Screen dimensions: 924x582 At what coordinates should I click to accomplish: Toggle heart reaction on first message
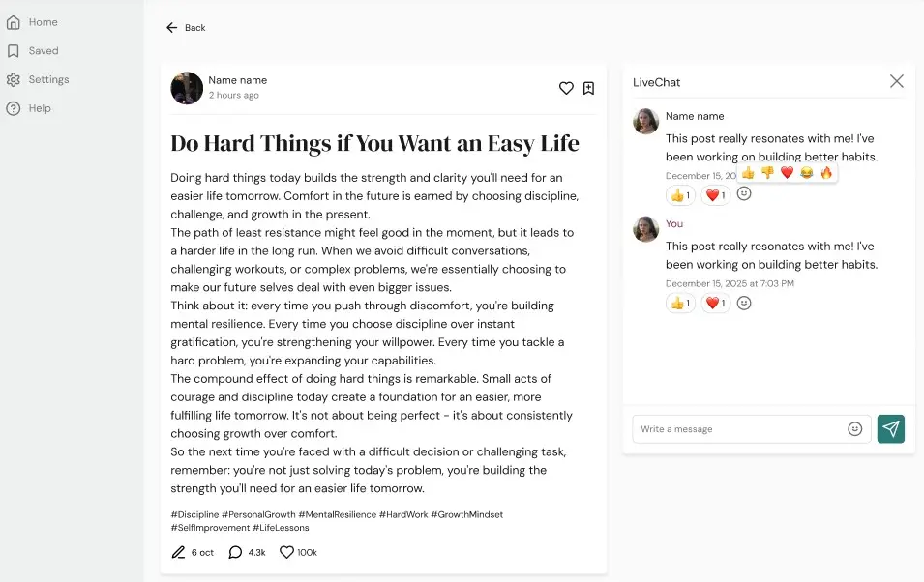point(715,195)
